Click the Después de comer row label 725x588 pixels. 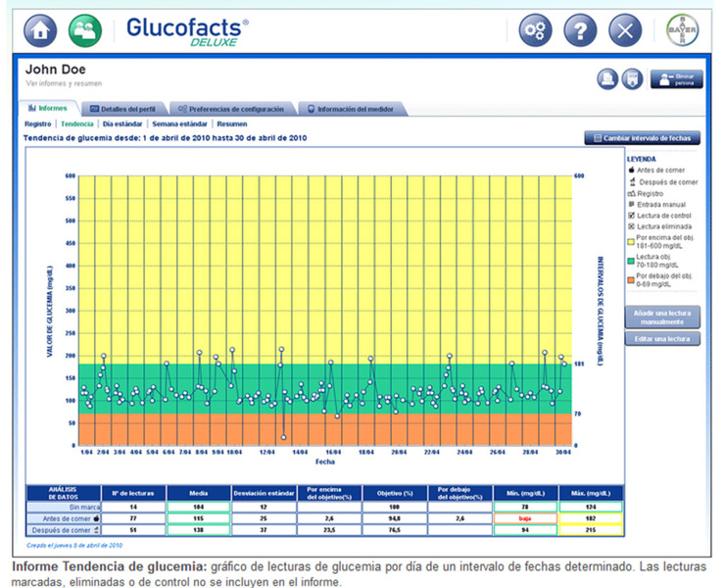pos(64,530)
